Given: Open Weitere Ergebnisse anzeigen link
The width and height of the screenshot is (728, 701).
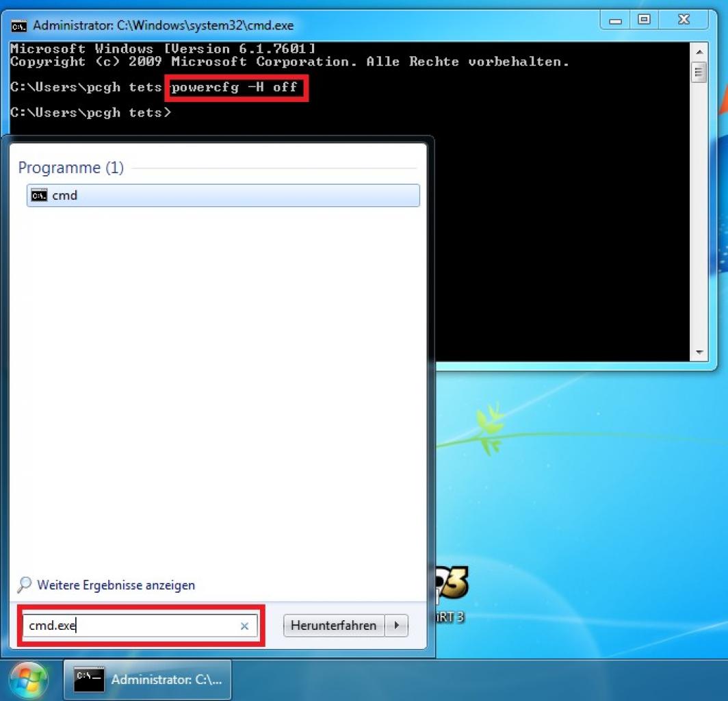Looking at the screenshot, I should point(116,585).
